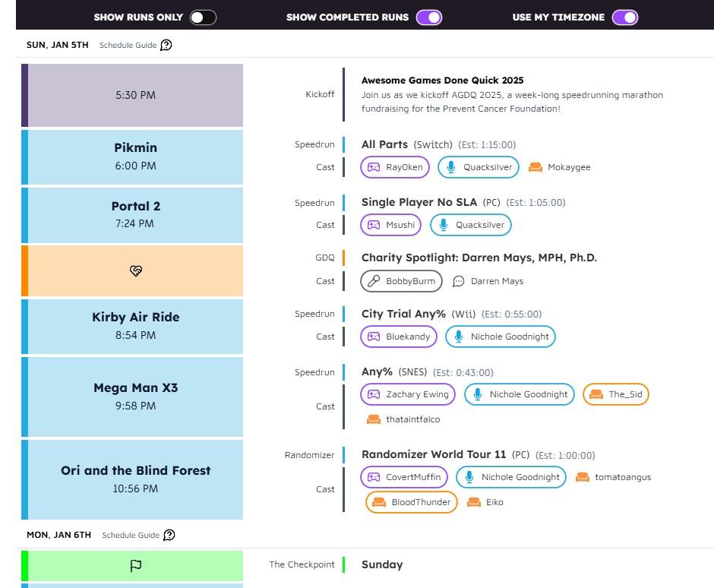Open the Portal 2 7:24 PM schedule block
The width and height of the screenshot is (714, 588).
tap(132, 215)
